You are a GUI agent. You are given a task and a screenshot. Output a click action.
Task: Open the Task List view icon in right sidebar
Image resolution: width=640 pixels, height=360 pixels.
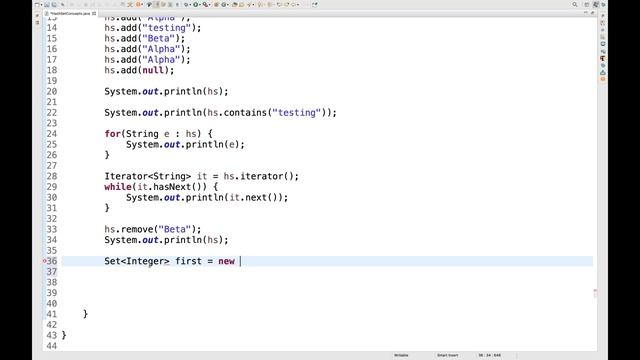click(603, 23)
